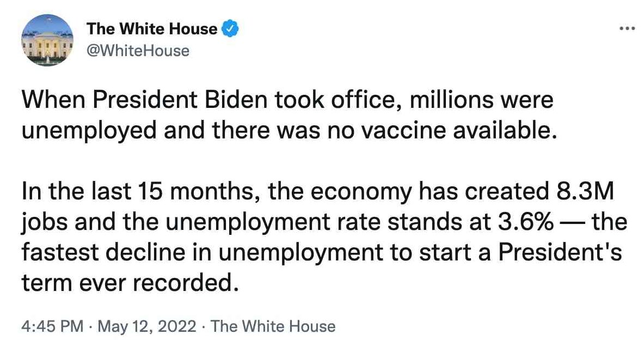Click the blue verified checkmark badge

pyautogui.click(x=230, y=29)
